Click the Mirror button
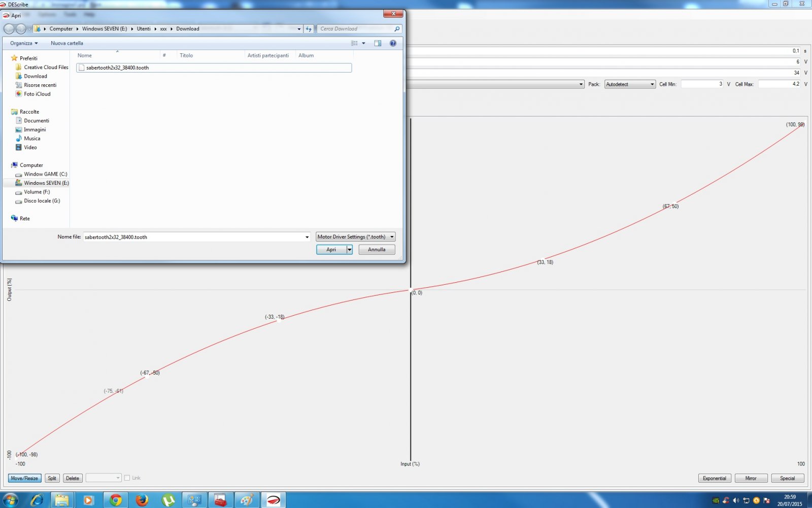The height and width of the screenshot is (508, 812). (x=751, y=478)
